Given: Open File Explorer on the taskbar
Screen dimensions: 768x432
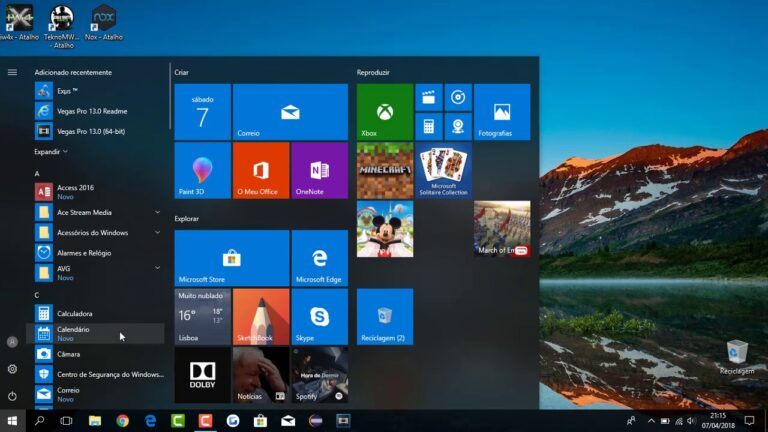Looking at the screenshot, I should click(x=95, y=421).
